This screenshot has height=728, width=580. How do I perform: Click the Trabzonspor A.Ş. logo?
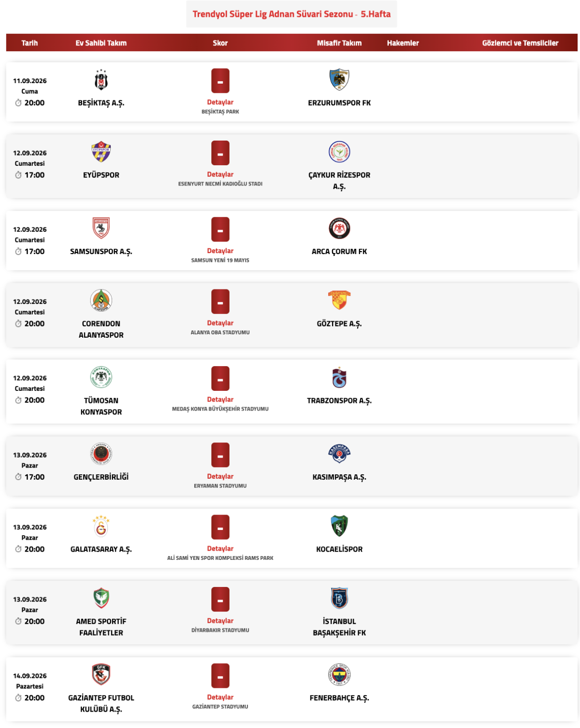click(339, 377)
